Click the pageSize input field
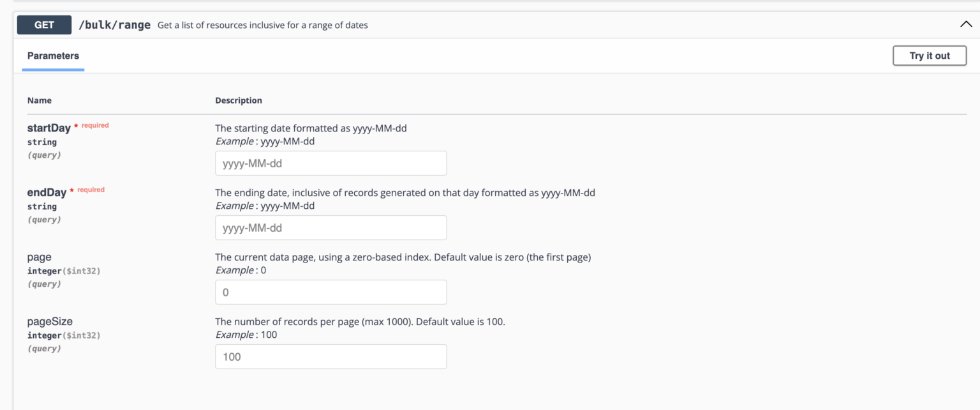This screenshot has height=410, width=980. tap(331, 357)
